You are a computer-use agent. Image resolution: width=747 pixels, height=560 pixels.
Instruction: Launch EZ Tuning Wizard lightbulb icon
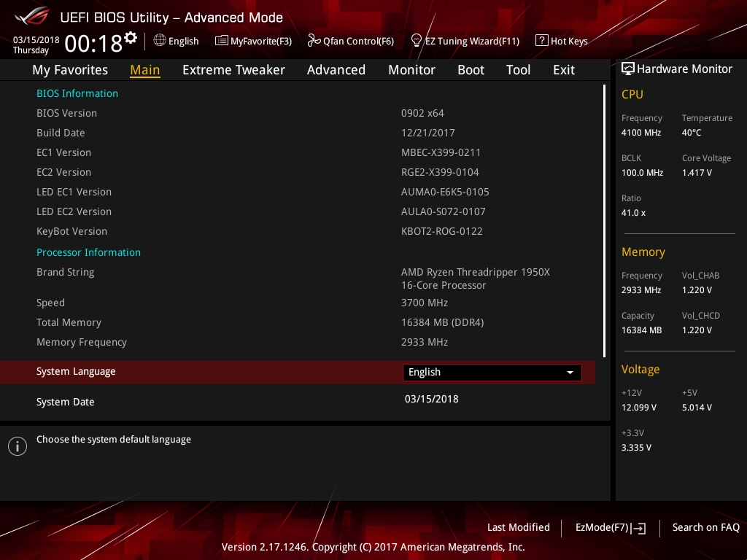pos(416,41)
